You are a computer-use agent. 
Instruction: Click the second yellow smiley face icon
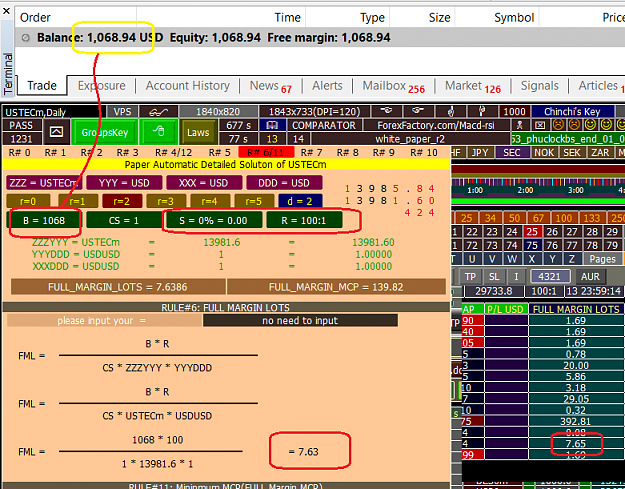(606, 125)
